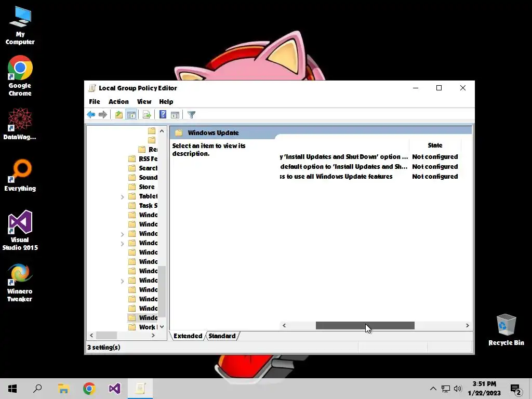Click the Export List toolbar icon
Image resolution: width=532 pixels, height=399 pixels.
[147, 115]
